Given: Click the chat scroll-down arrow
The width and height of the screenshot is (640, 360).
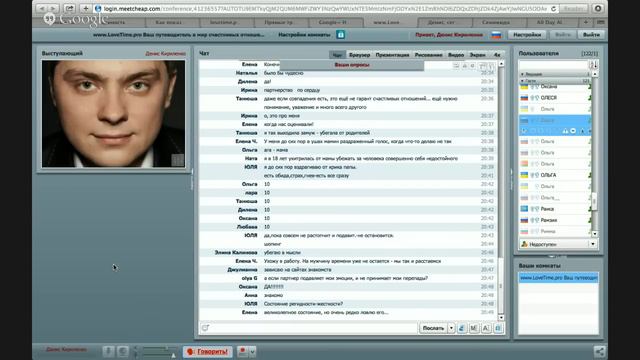Looking at the screenshot, I should click(501, 318).
